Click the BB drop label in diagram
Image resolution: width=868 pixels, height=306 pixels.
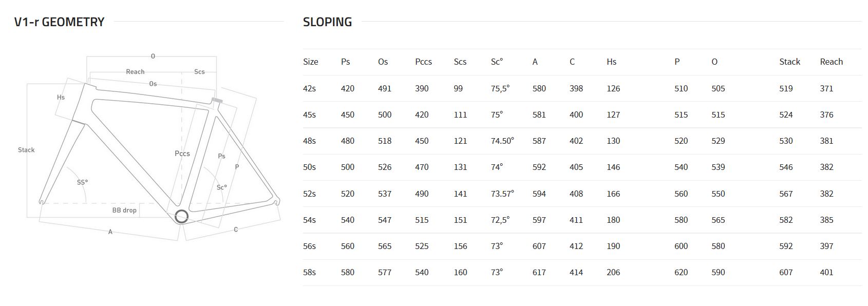pos(124,210)
